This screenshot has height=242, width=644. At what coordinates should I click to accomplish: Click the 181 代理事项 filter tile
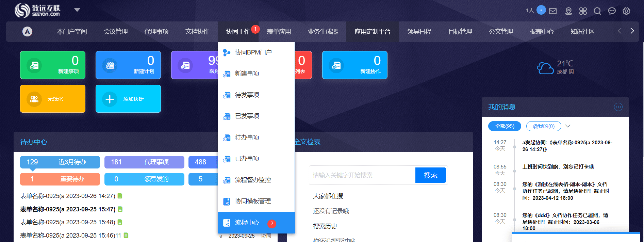(144, 162)
